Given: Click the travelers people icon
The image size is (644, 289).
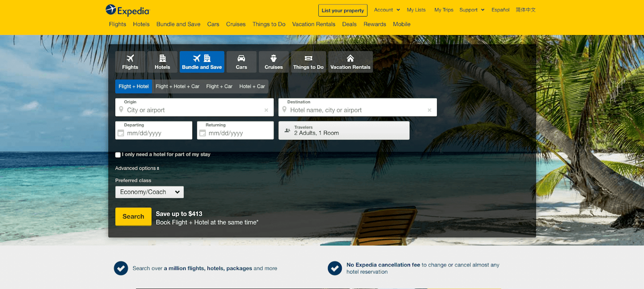Looking at the screenshot, I should [287, 130].
